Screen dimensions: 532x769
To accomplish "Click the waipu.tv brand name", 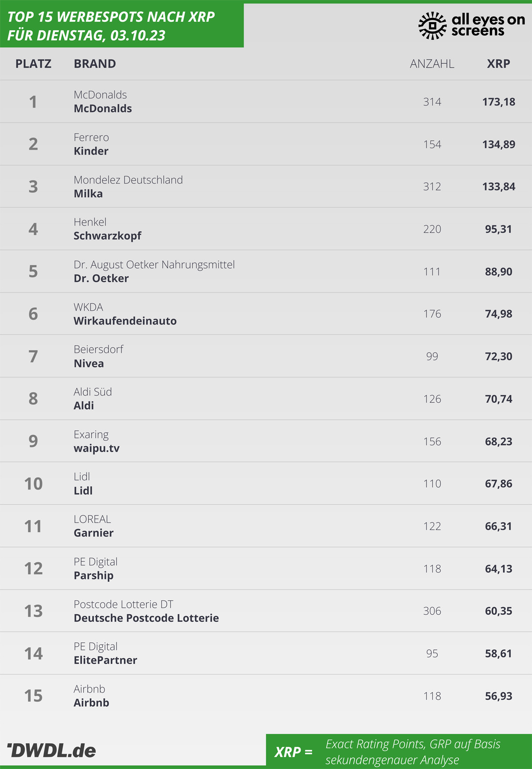I will [97, 448].
